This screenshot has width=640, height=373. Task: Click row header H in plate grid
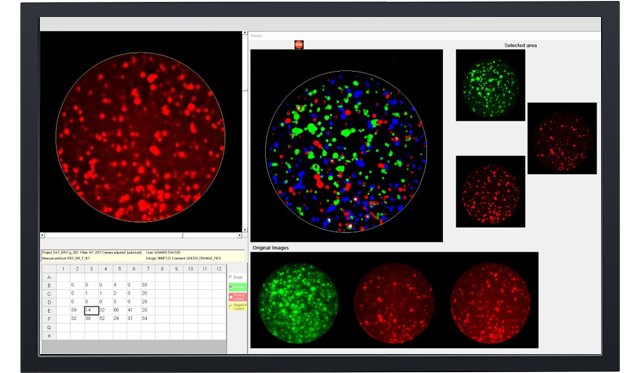click(x=49, y=336)
